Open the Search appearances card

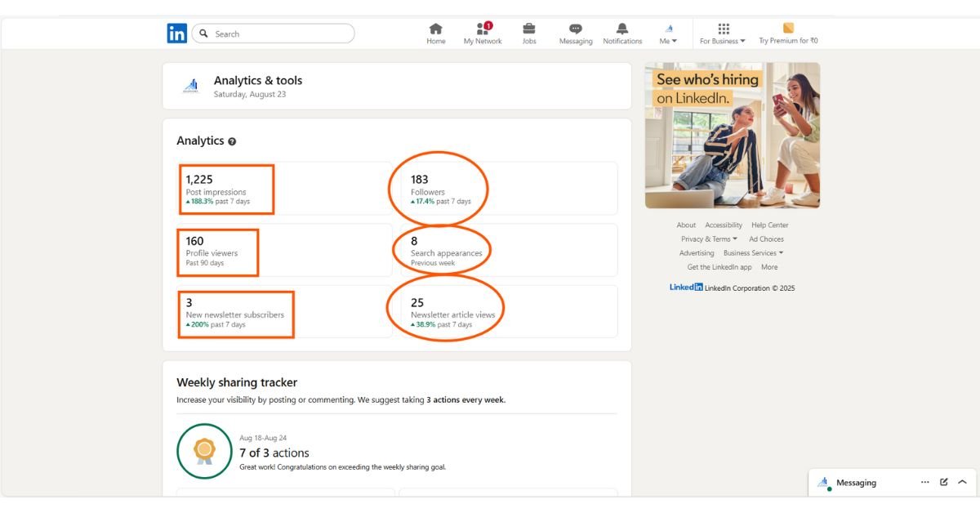[x=510, y=250]
